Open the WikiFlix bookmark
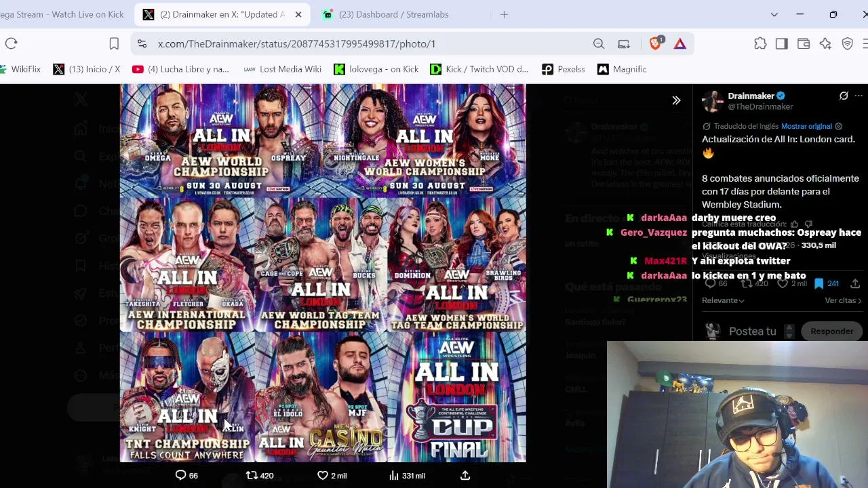The image size is (868, 488). (x=20, y=69)
